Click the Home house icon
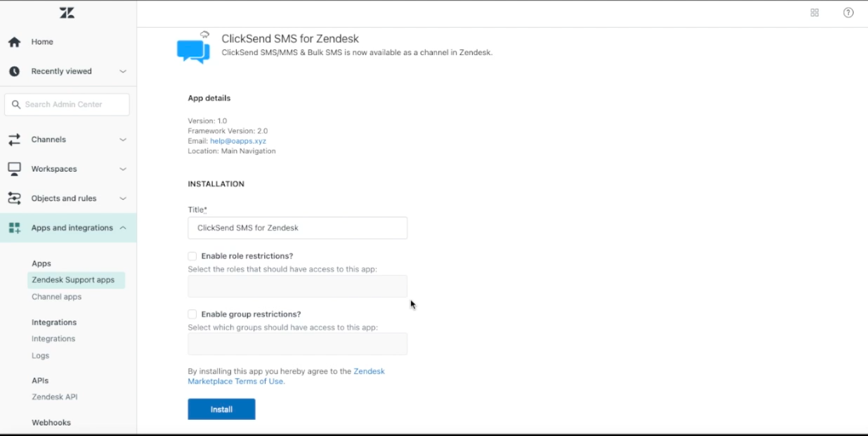Viewport: 868px width, 436px height. point(14,42)
